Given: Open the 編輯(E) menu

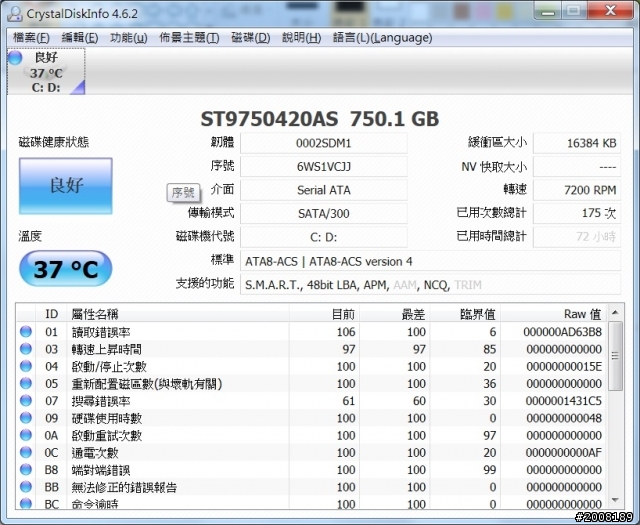Looking at the screenshot, I should (80, 38).
